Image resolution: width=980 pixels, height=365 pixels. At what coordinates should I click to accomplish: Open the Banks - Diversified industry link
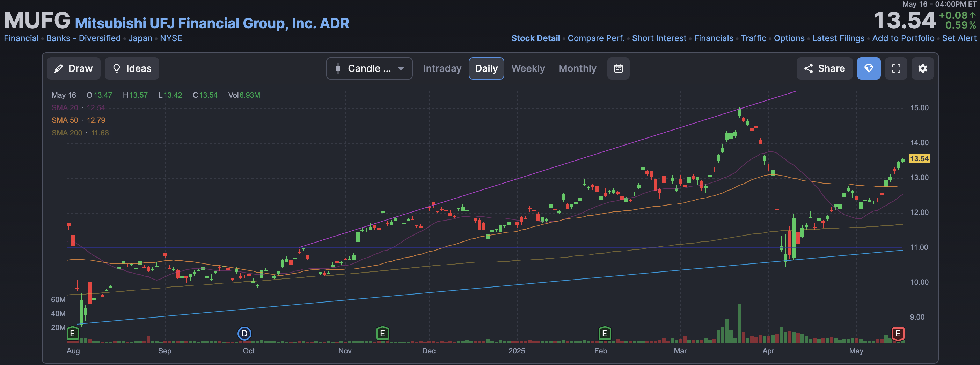click(83, 38)
